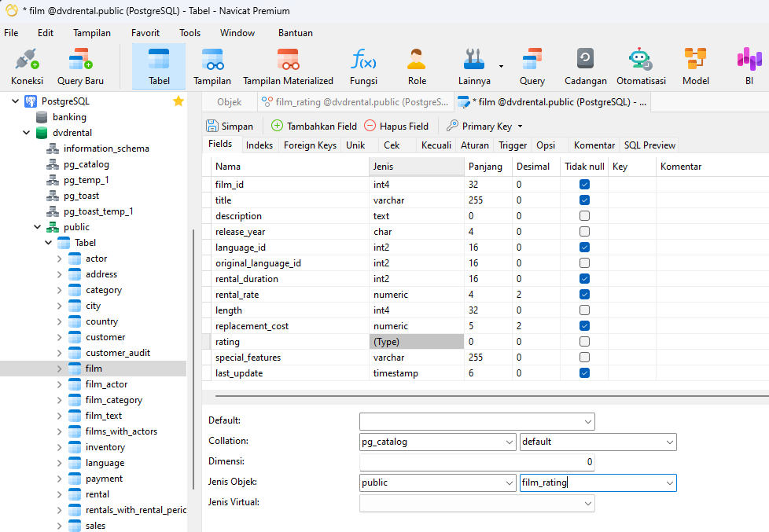Enable Tidak null for the rating field
Viewport: 769px width, 532px height.
(584, 342)
